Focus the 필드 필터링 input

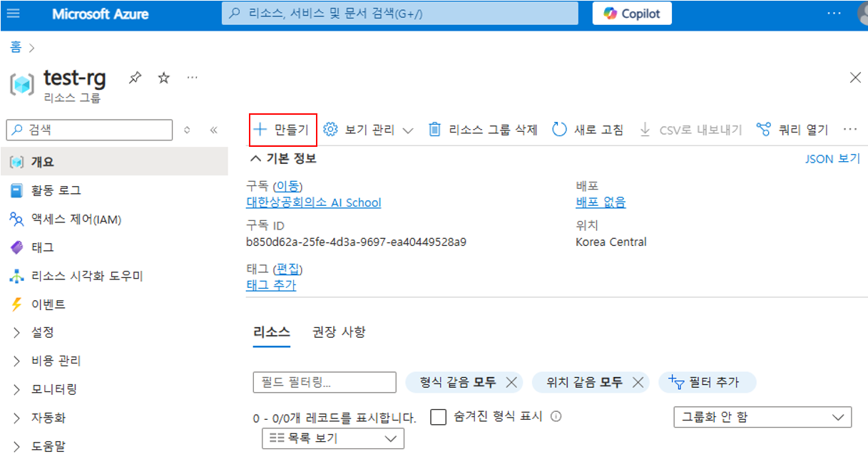[x=325, y=382]
